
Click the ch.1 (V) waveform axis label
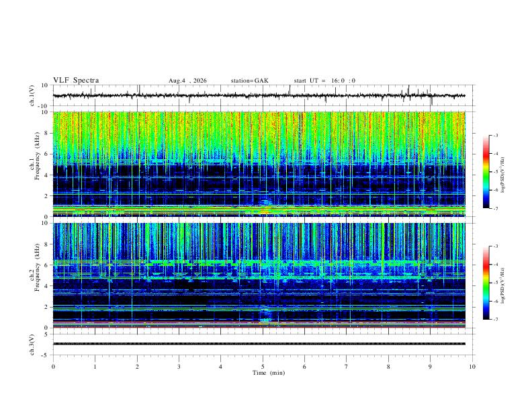(x=32, y=95)
